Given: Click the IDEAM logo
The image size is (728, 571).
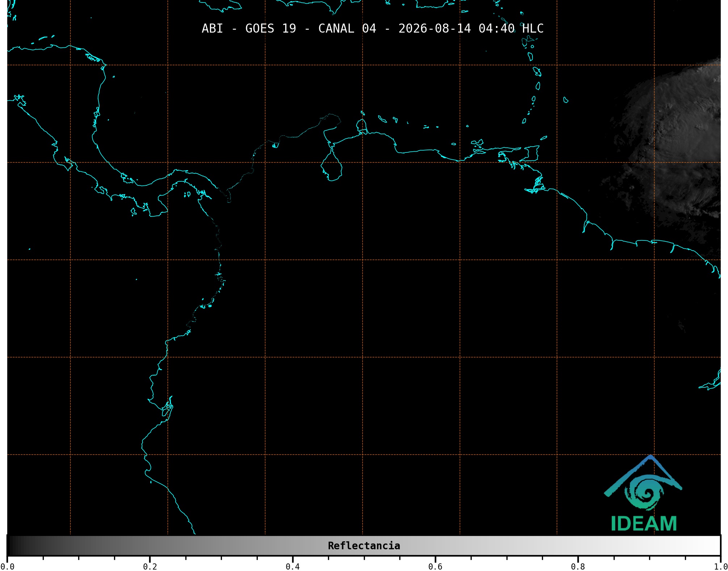Looking at the screenshot, I should pos(643,493).
